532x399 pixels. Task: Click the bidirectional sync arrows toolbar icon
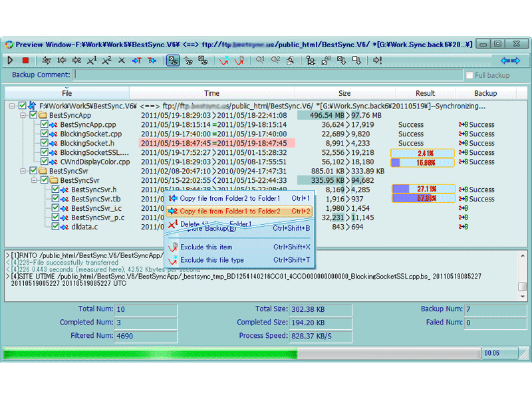click(47, 61)
